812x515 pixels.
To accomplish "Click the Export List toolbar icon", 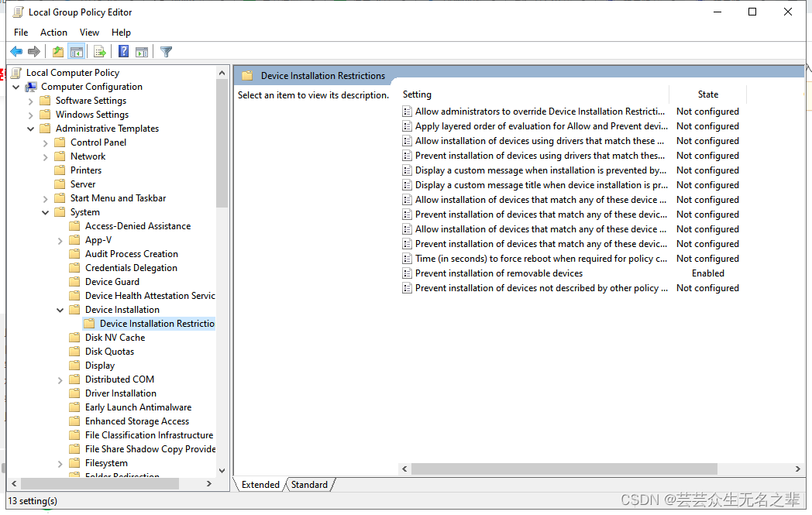I will coord(100,52).
